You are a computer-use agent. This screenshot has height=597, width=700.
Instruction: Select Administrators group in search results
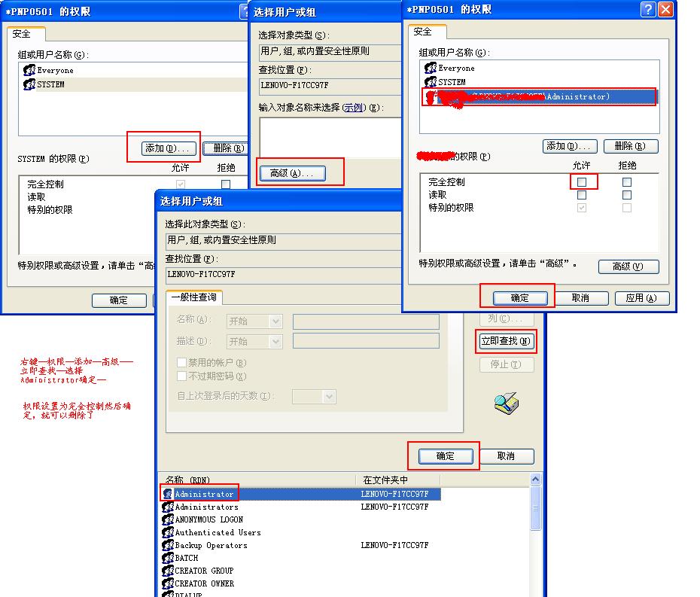click(x=301, y=507)
